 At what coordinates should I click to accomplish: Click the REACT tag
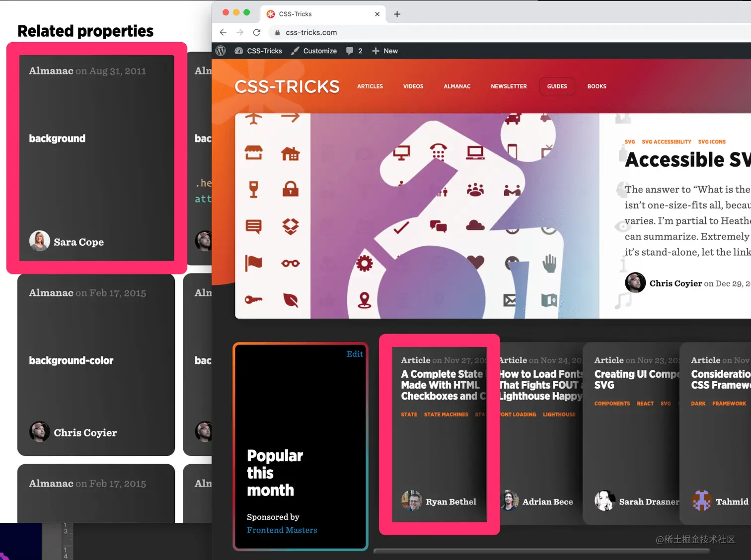tap(645, 404)
